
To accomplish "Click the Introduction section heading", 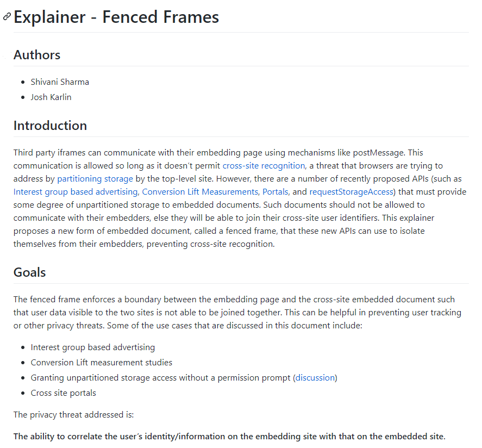I will [x=50, y=126].
